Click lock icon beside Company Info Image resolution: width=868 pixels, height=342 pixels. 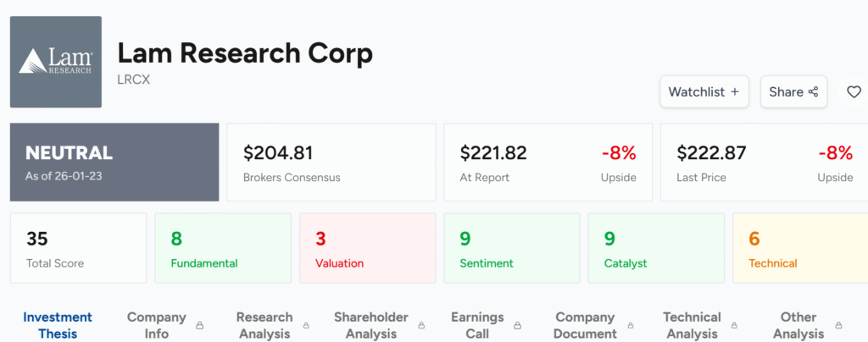click(200, 325)
